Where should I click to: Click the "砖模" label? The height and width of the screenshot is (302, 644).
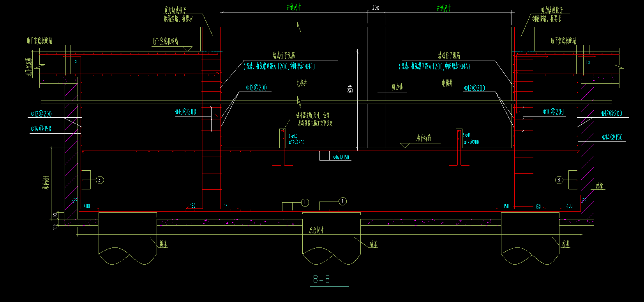point(600,186)
